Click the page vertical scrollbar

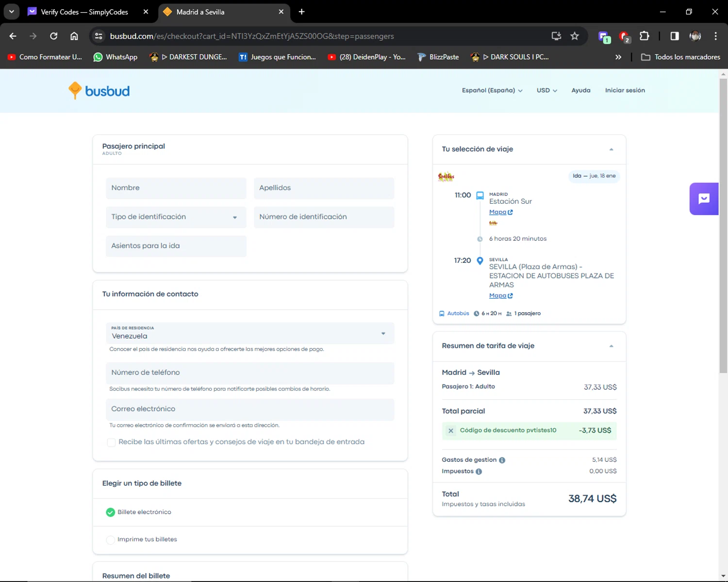click(x=723, y=226)
